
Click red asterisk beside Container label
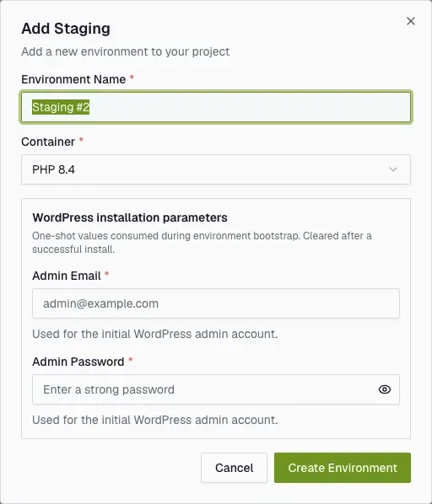pos(81,140)
